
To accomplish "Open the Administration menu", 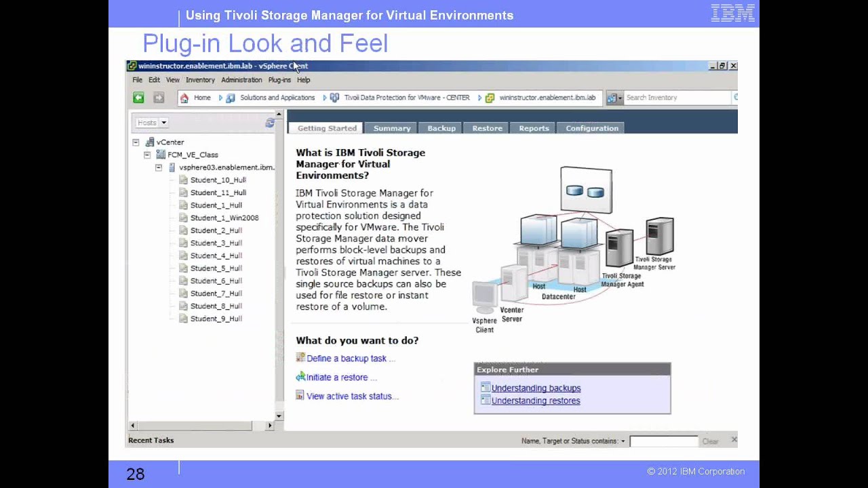I will tap(241, 80).
